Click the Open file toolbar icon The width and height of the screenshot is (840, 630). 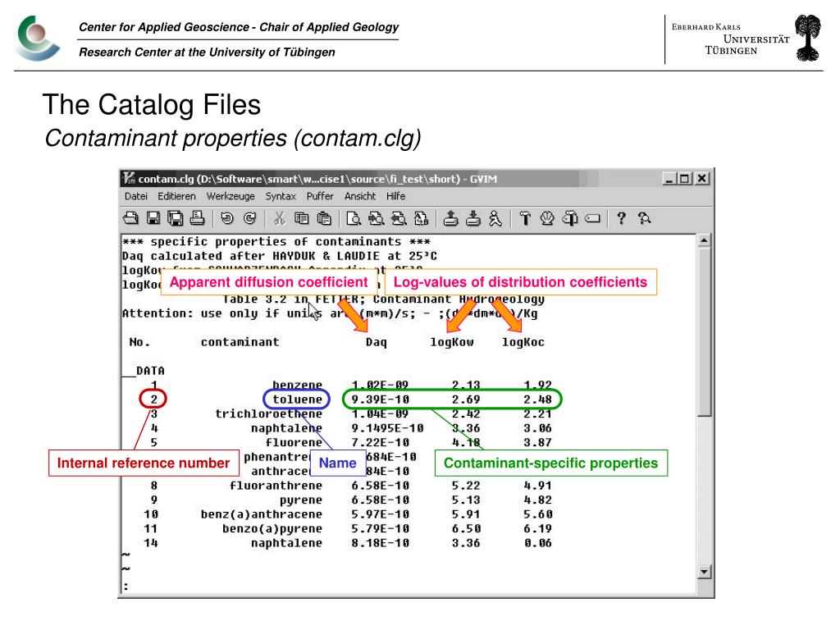(x=130, y=218)
